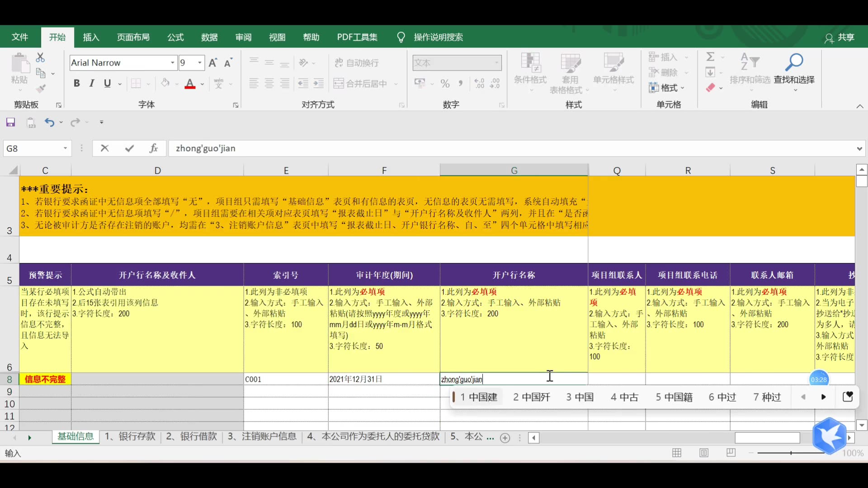868x488 pixels.
Task: Cancel cell entry with the X icon
Action: (105, 148)
